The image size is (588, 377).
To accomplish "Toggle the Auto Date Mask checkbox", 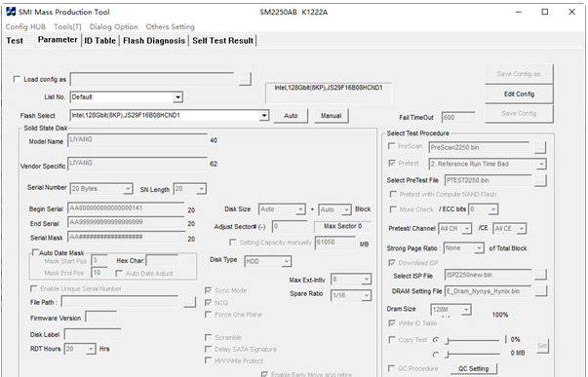I will [x=35, y=252].
